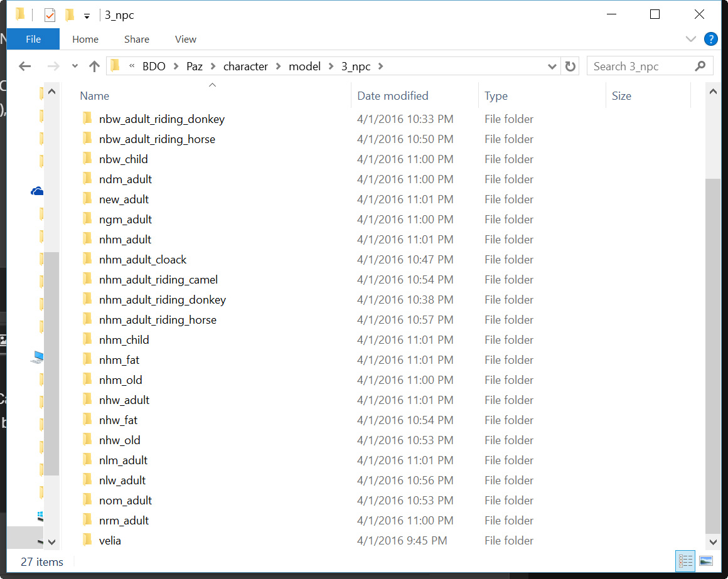Select the OneDrive icon in navigation pane
The height and width of the screenshot is (579, 728).
(37, 191)
